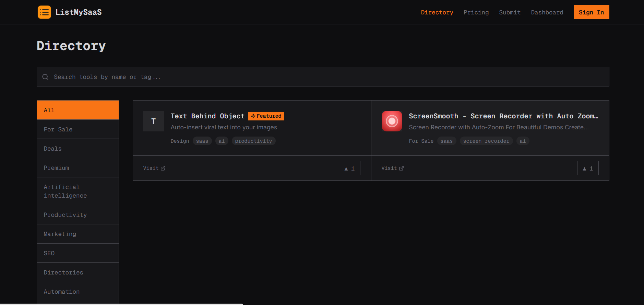Select the All category filter

(78, 110)
